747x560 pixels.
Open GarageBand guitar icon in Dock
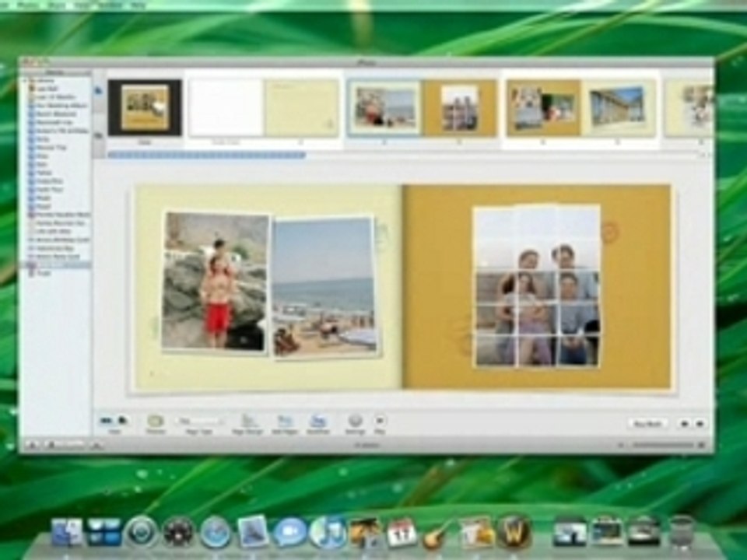[437, 534]
